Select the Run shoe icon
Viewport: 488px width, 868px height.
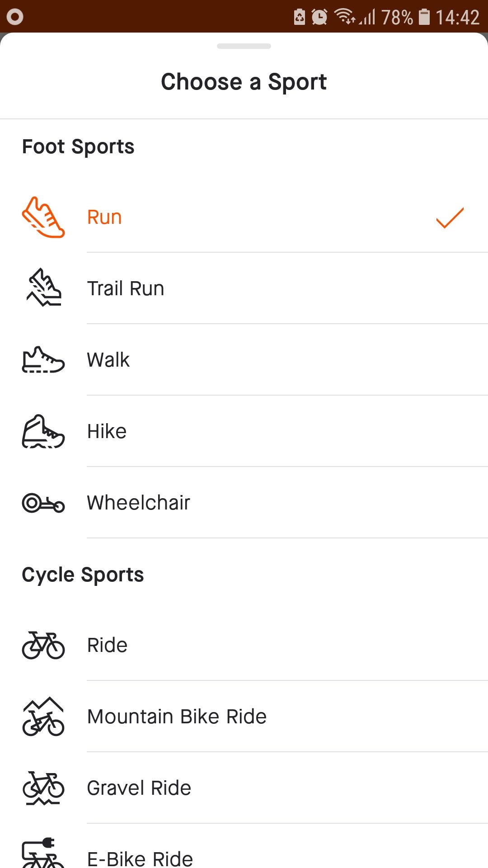pyautogui.click(x=43, y=217)
